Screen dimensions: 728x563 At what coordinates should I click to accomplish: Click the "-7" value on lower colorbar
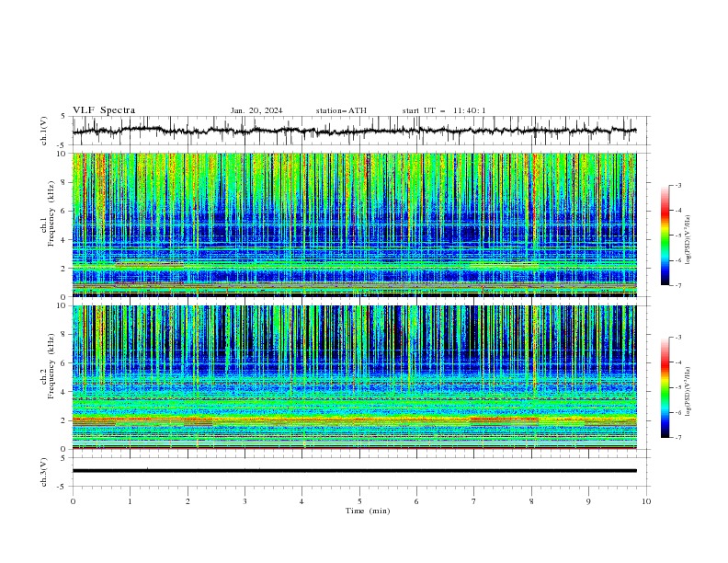pos(678,438)
